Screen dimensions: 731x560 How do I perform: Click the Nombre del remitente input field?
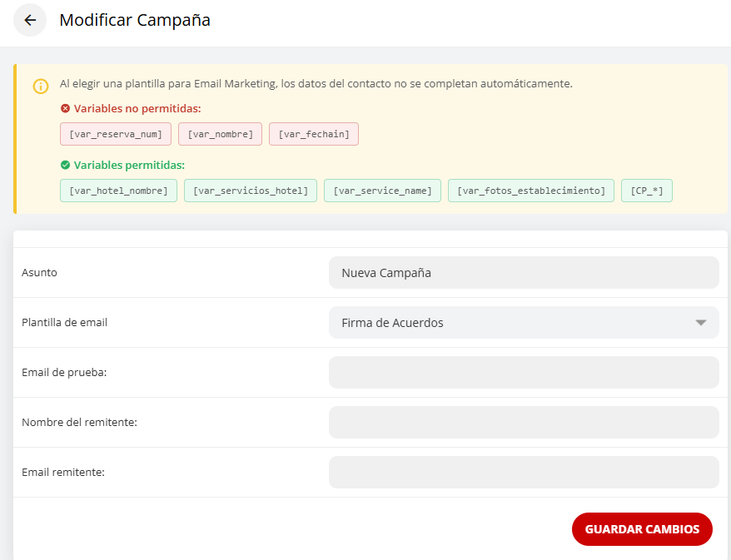[x=523, y=423]
